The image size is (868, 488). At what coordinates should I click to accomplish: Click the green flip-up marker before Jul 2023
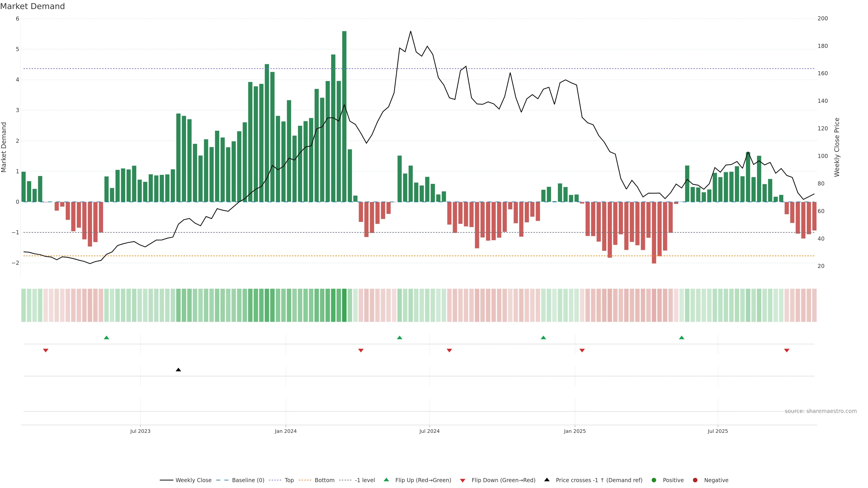[x=106, y=338]
